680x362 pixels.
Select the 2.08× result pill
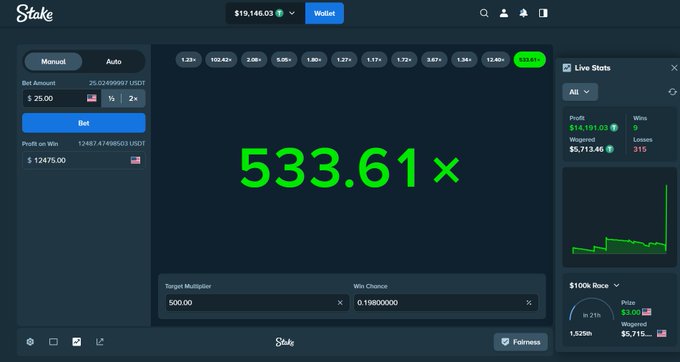(254, 60)
